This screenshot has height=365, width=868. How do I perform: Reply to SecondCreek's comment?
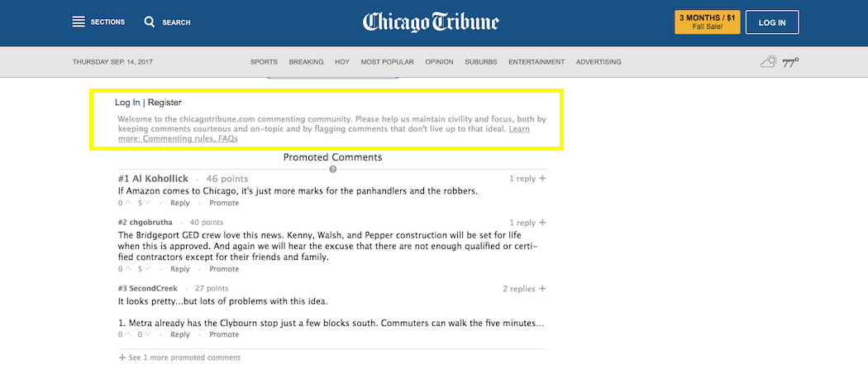click(180, 334)
